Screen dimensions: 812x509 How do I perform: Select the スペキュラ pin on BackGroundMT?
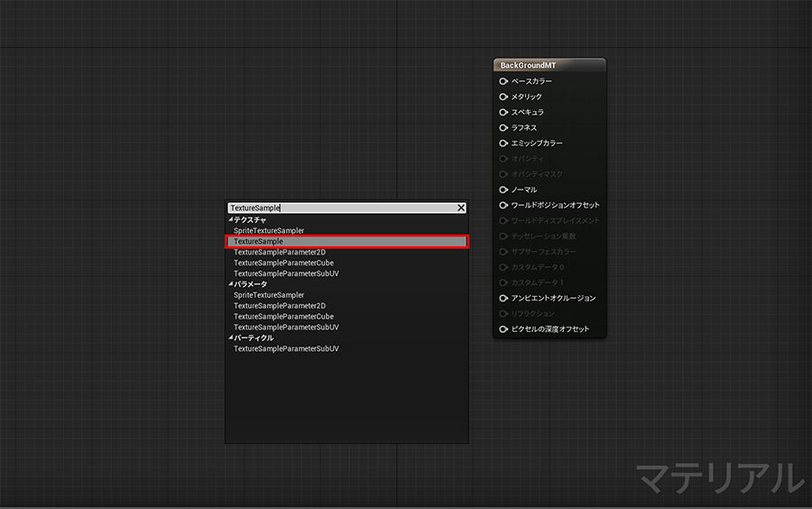click(x=504, y=112)
